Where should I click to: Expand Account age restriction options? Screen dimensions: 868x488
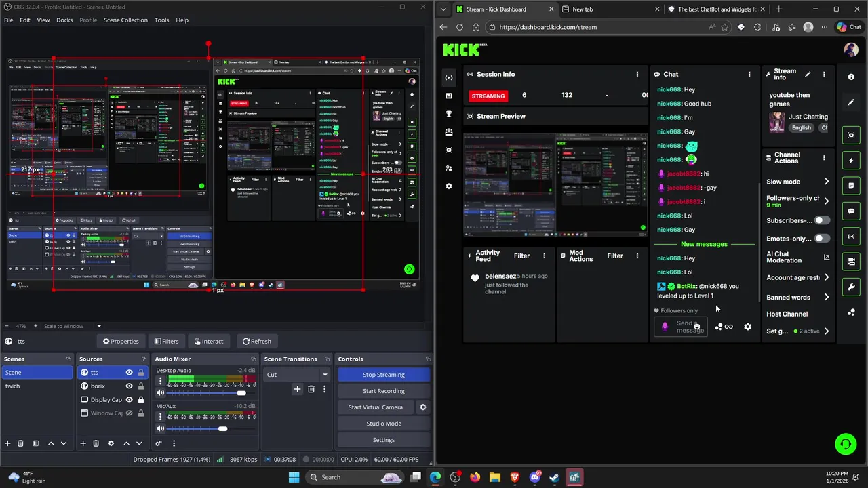pos(826,277)
